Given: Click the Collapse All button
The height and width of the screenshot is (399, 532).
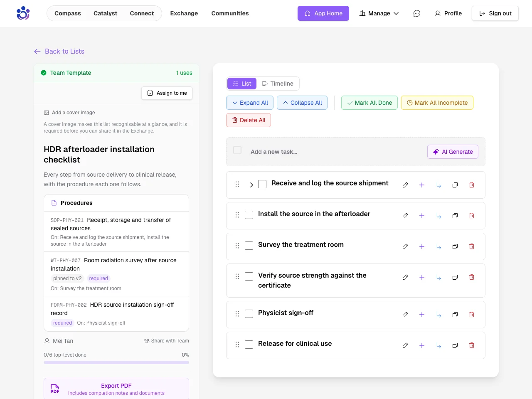Looking at the screenshot, I should tap(302, 103).
